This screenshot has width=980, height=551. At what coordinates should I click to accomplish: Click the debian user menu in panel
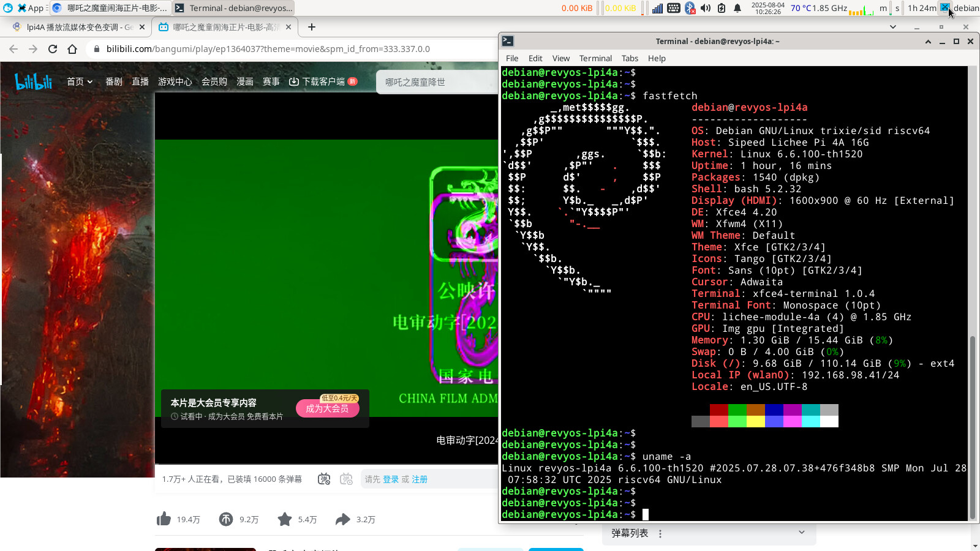tap(966, 8)
